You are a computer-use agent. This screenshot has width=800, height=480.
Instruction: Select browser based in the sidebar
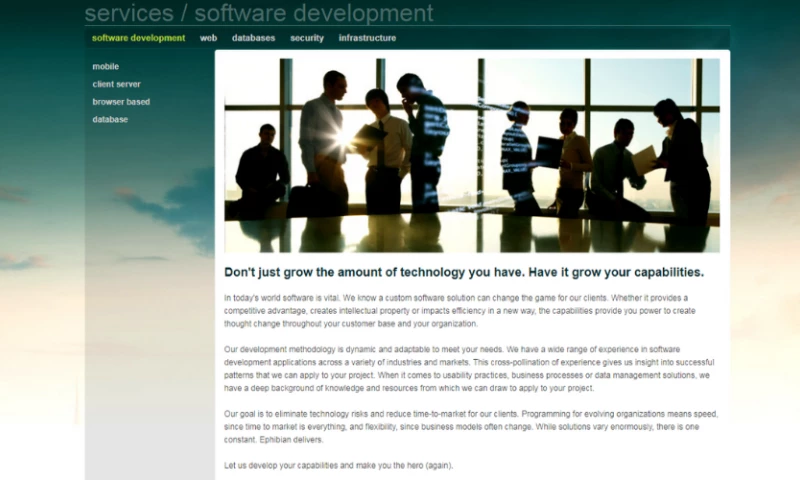tap(121, 102)
